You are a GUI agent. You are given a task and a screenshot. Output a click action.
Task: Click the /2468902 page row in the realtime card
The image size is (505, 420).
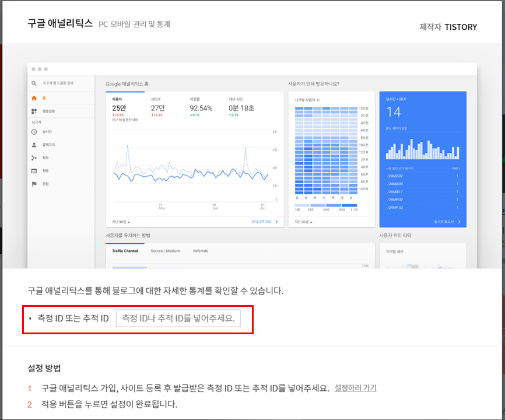click(x=423, y=199)
